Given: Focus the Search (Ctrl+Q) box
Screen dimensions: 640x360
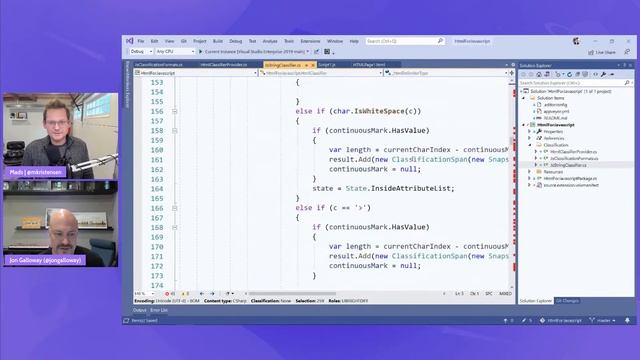Looking at the screenshot, I should point(404,41).
